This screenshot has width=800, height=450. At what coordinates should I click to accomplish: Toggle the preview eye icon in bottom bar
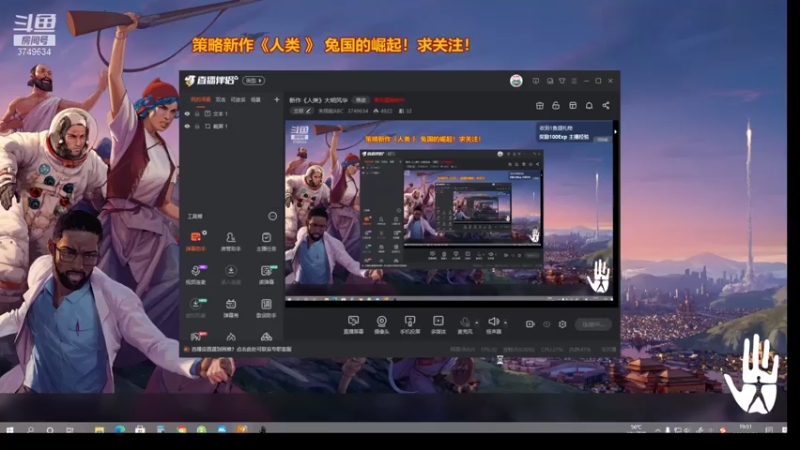(x=546, y=324)
